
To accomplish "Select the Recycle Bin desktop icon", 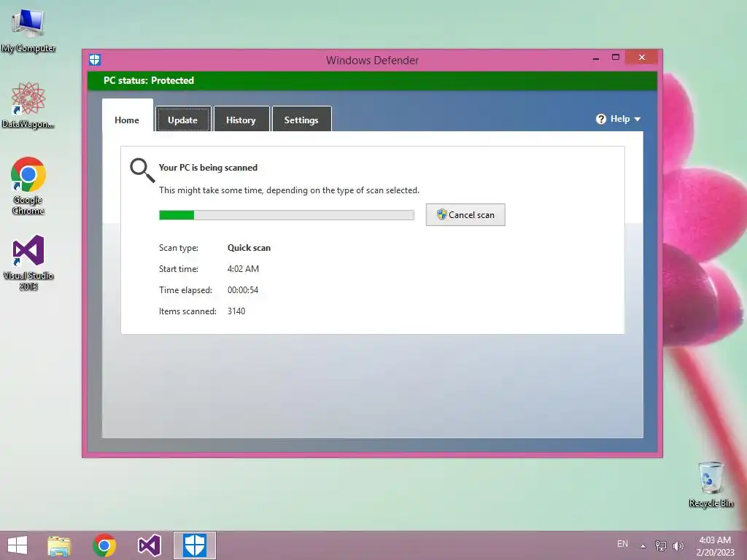I will click(x=711, y=485).
